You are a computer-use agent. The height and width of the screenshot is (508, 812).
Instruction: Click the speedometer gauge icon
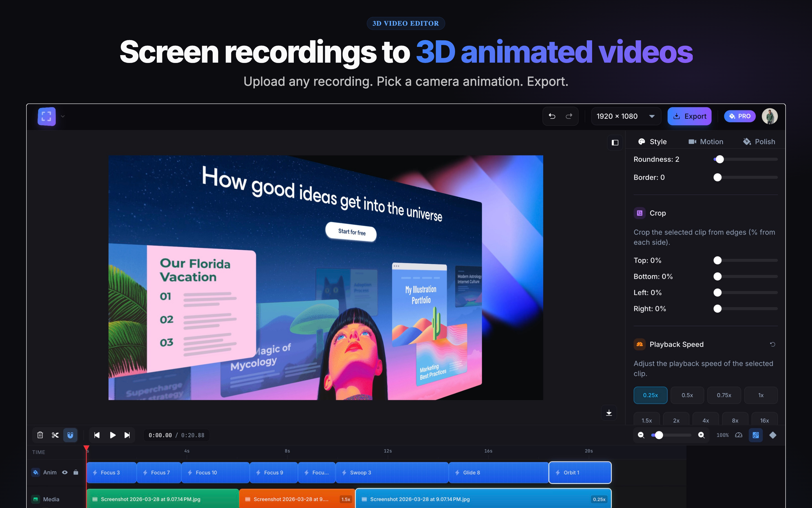pos(738,435)
